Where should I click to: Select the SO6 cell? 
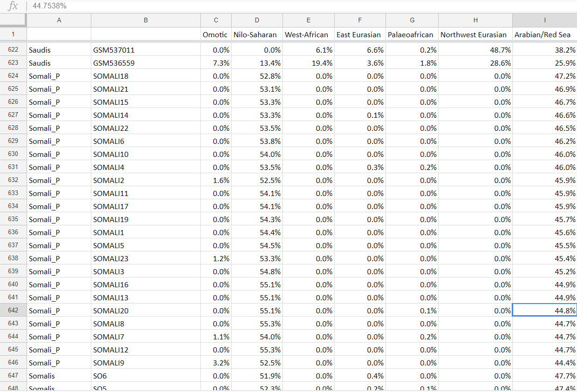pyautogui.click(x=145, y=376)
